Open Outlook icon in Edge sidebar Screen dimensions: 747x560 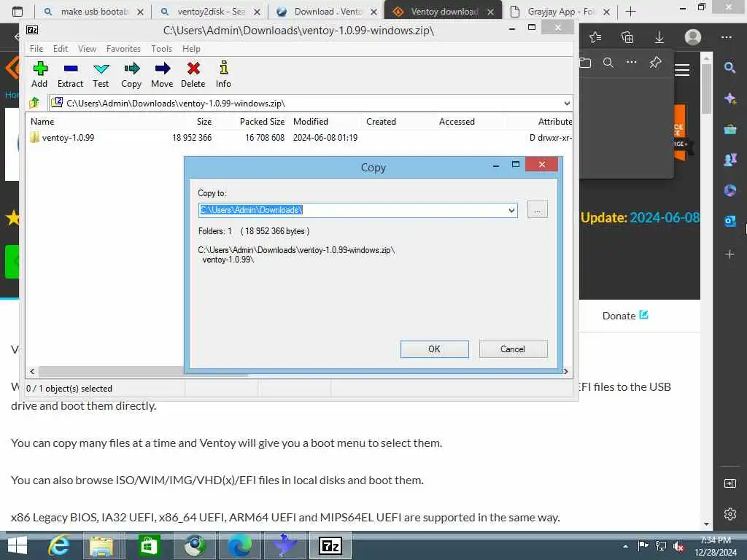(x=729, y=221)
